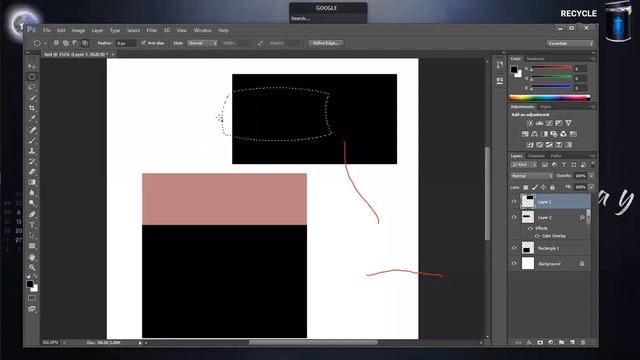Open Color panel flyout menu
Viewport: 640px width, 360px height.
pyautogui.click(x=592, y=59)
